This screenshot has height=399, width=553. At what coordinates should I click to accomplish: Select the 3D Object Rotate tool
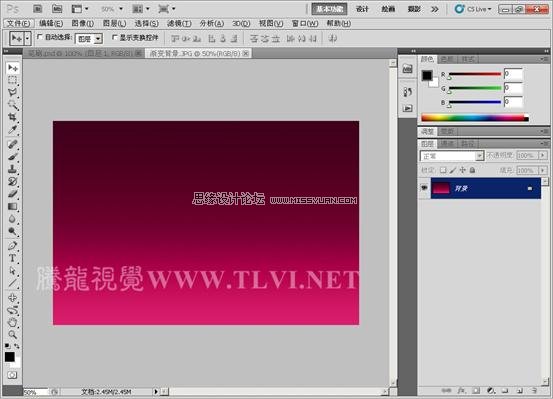click(13, 297)
